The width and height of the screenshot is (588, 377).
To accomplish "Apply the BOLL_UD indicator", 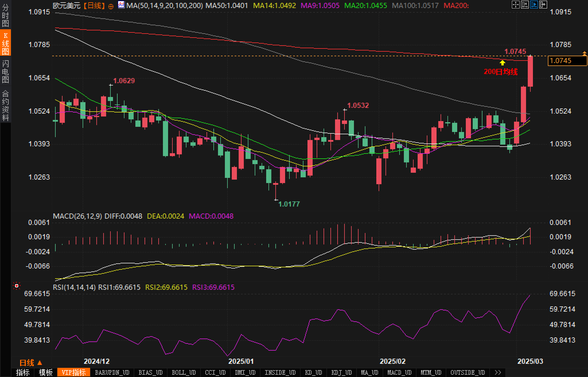I will pos(184,372).
